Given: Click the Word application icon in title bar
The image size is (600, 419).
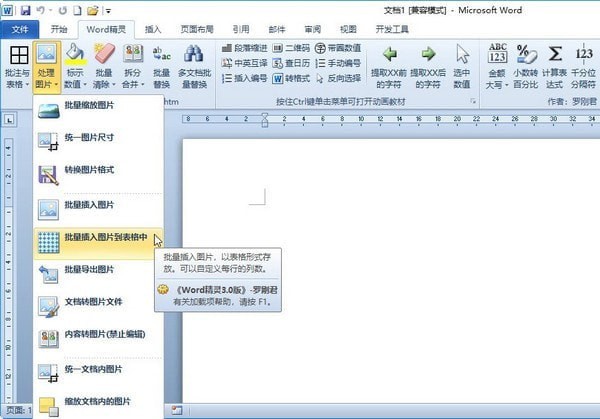Looking at the screenshot, I should tap(7, 10).
